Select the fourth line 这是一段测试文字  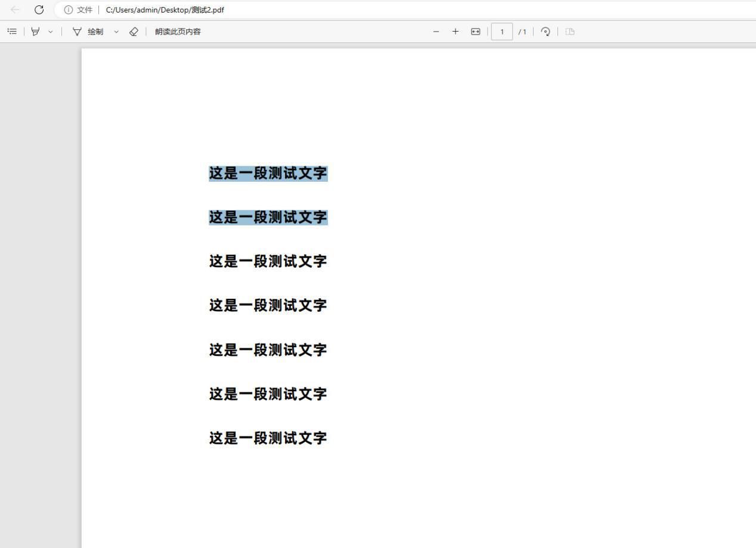pos(268,305)
